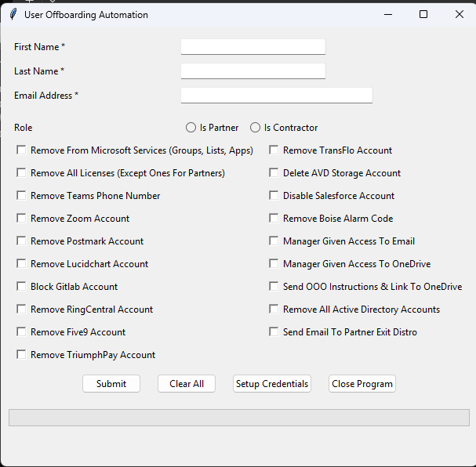
Task: Tick Delete AVD Storage Account
Action: click(274, 172)
